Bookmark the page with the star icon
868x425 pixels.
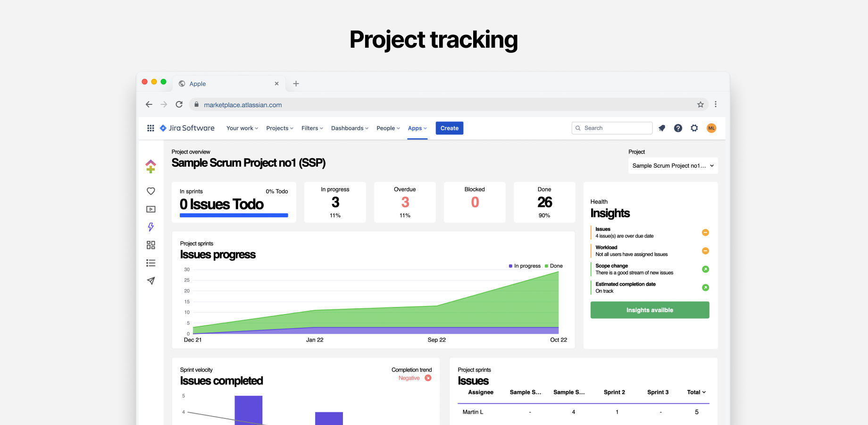pos(701,104)
